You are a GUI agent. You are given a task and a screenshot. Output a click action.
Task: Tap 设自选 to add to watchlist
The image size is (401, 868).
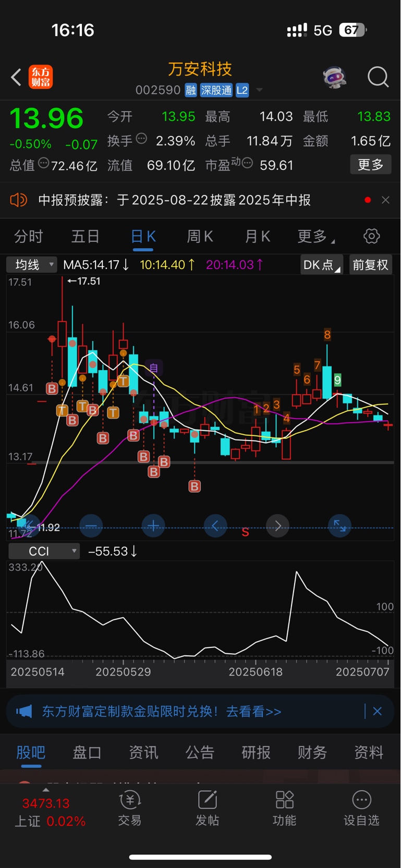[361, 808]
